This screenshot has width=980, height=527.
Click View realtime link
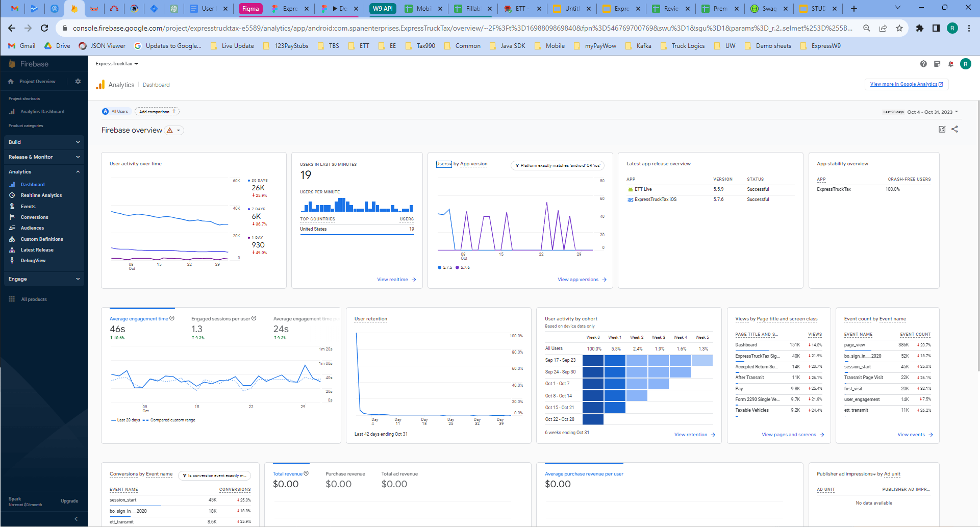396,280
